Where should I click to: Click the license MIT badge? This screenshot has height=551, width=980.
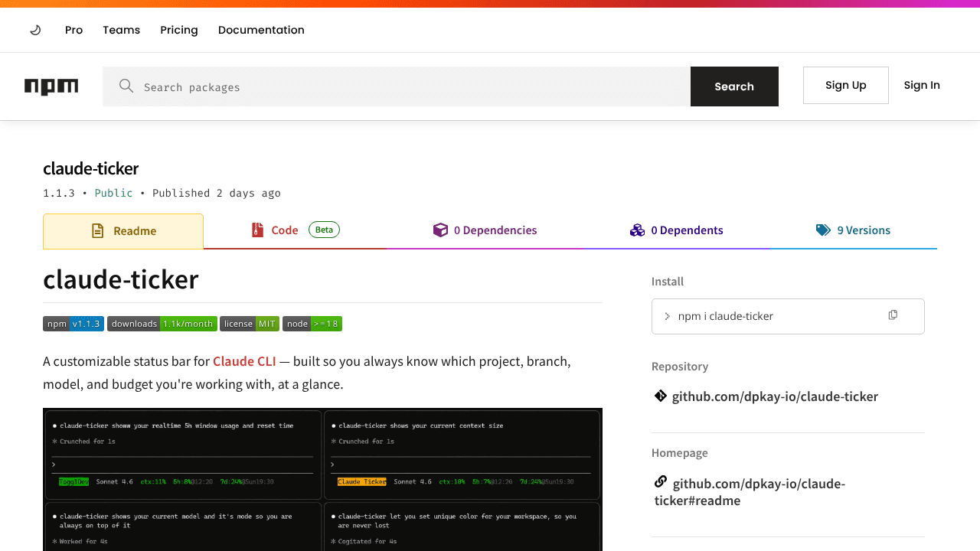click(x=250, y=324)
